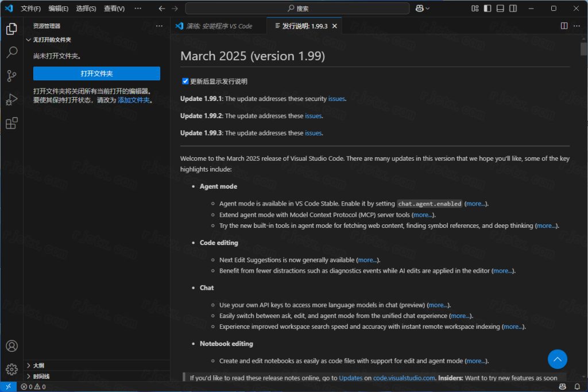Open issues link for Update 1.99.1

click(336, 99)
